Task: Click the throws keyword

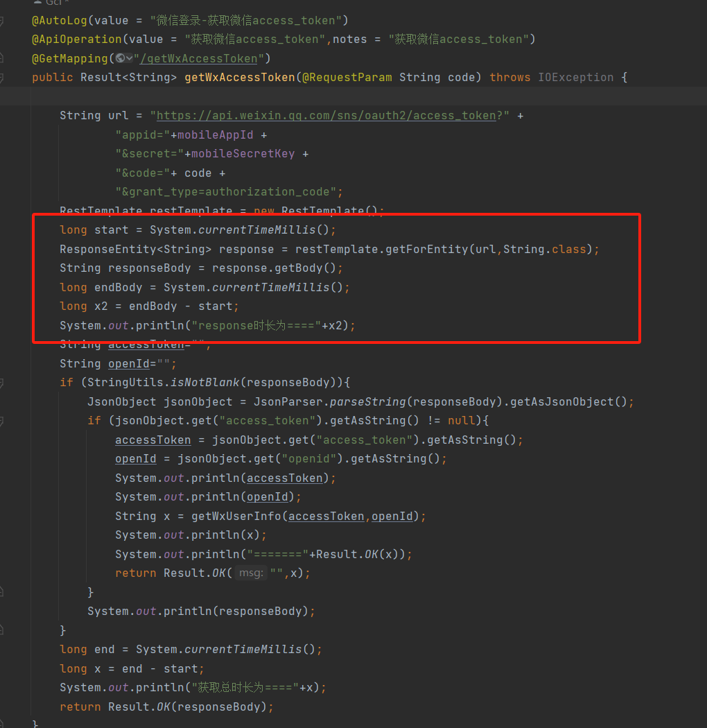Action: 509,78
